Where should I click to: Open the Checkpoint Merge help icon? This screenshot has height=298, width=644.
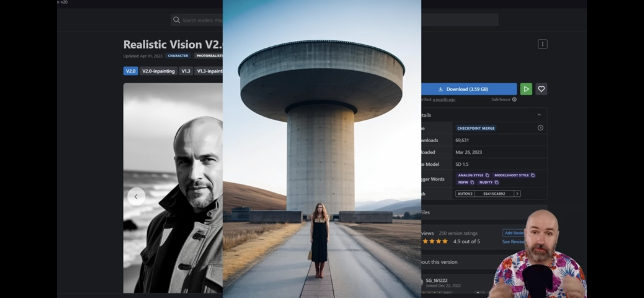[x=540, y=128]
